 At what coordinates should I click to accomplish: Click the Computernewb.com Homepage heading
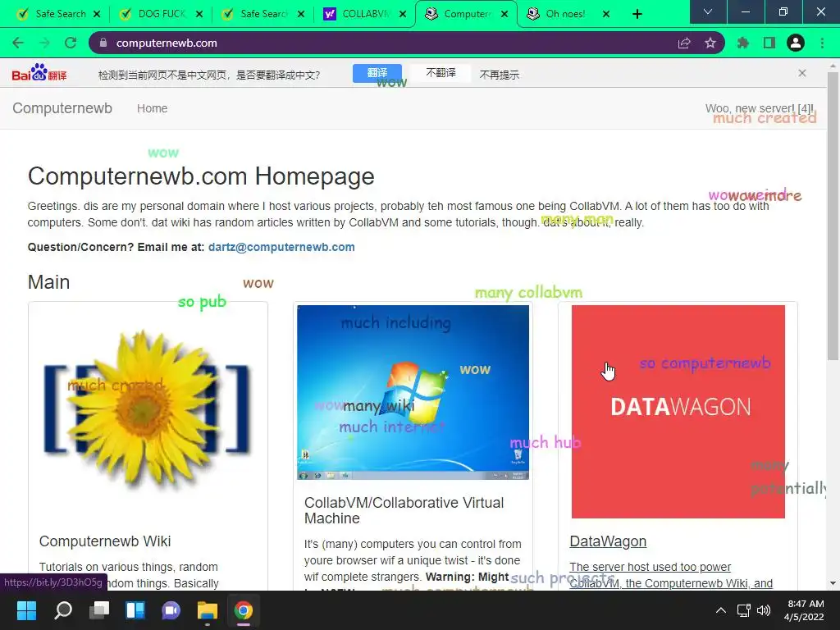[201, 176]
